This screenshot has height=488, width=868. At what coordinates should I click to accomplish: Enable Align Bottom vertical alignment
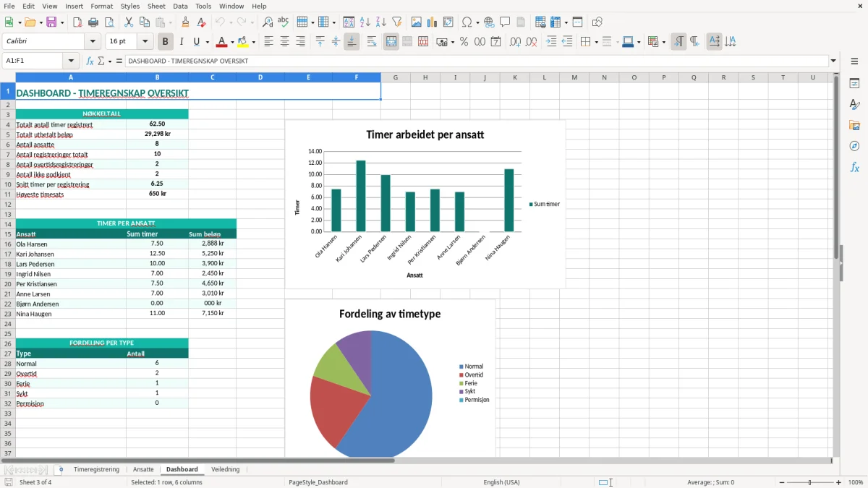tap(352, 42)
